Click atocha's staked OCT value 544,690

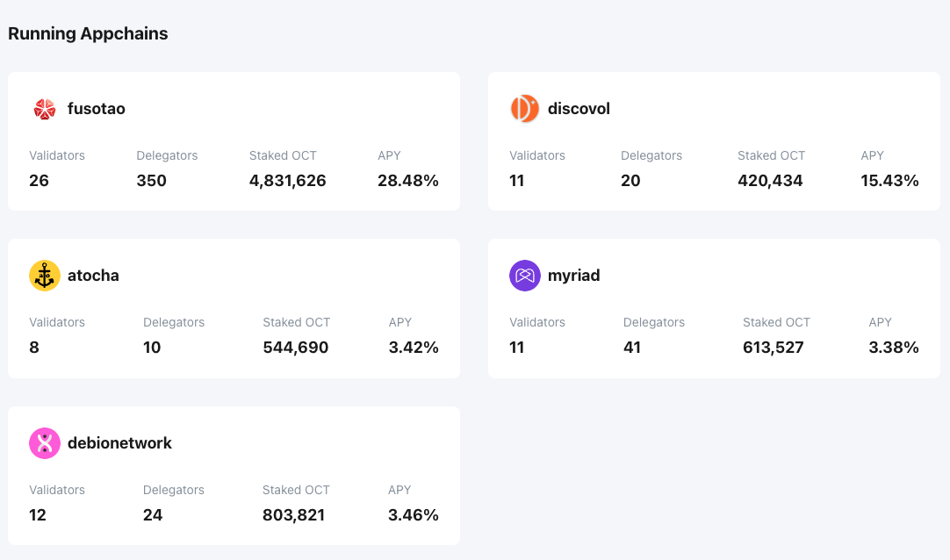pyautogui.click(x=295, y=348)
